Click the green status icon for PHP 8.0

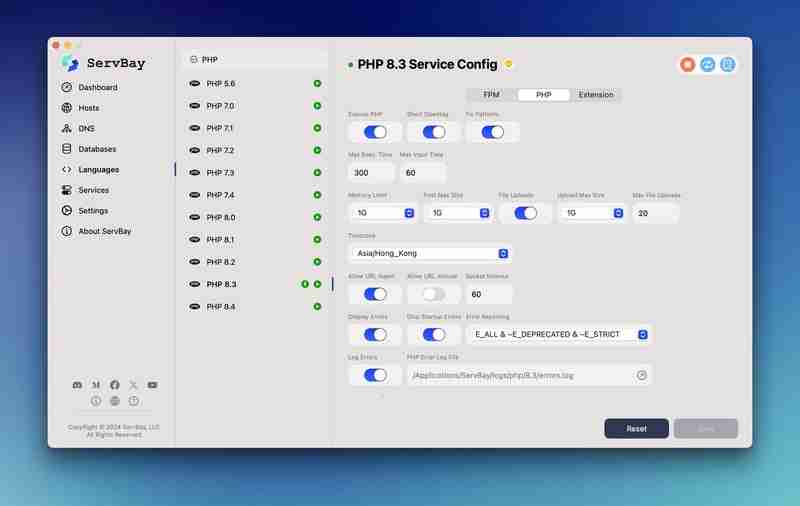[317, 217]
